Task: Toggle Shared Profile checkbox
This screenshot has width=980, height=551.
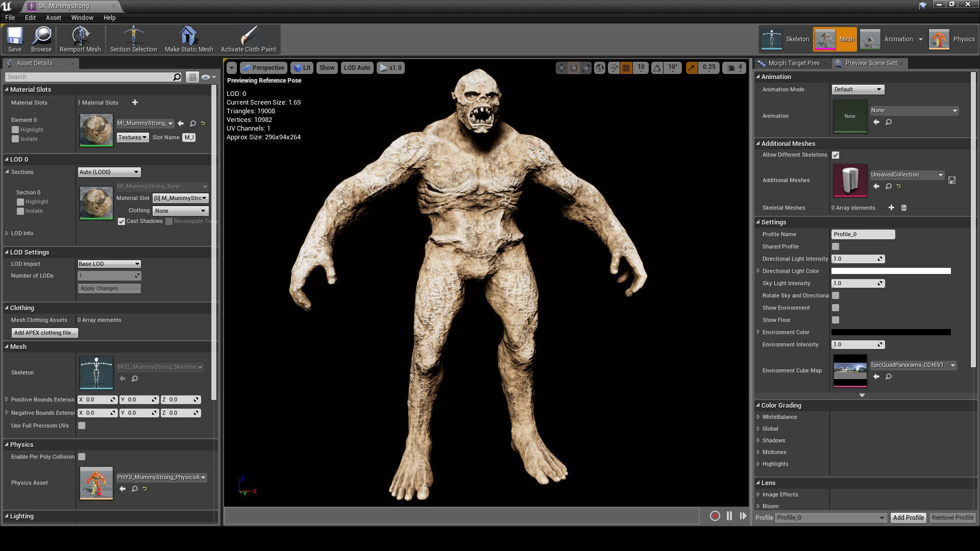Action: (836, 246)
